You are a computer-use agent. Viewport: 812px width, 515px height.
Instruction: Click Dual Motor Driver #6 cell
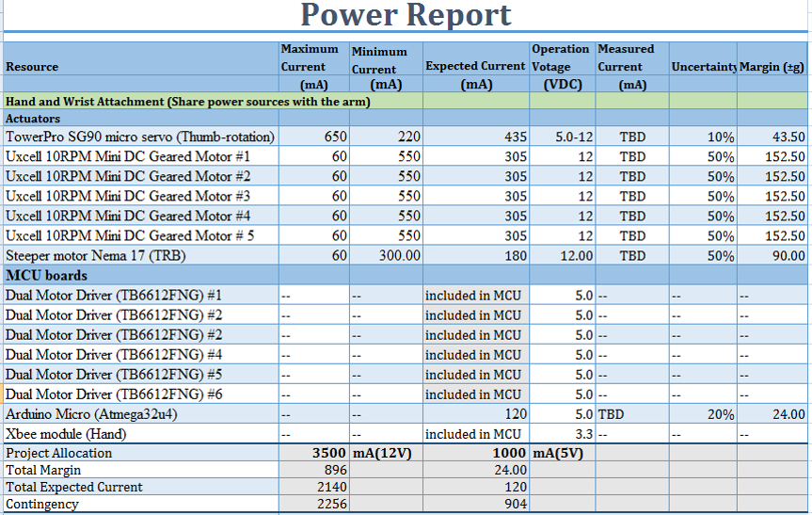click(141, 394)
